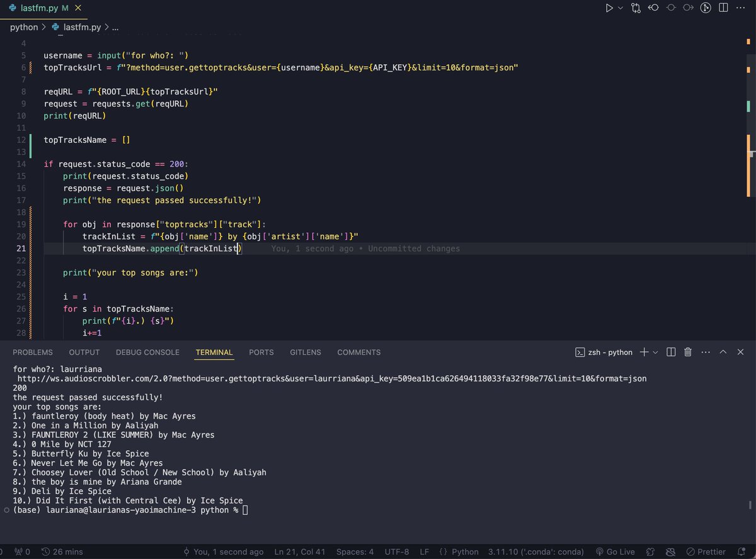Screen dimensions: 756x559
Task: Open changes compare icon in editor toolbar
Action: [x=636, y=8]
